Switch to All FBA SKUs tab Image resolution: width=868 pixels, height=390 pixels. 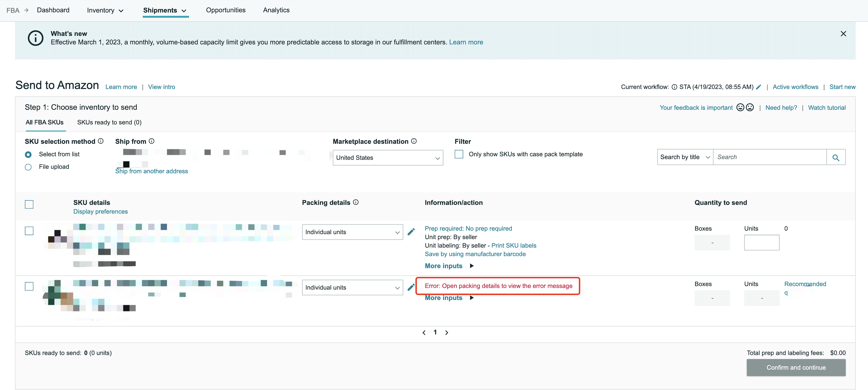[x=44, y=122]
